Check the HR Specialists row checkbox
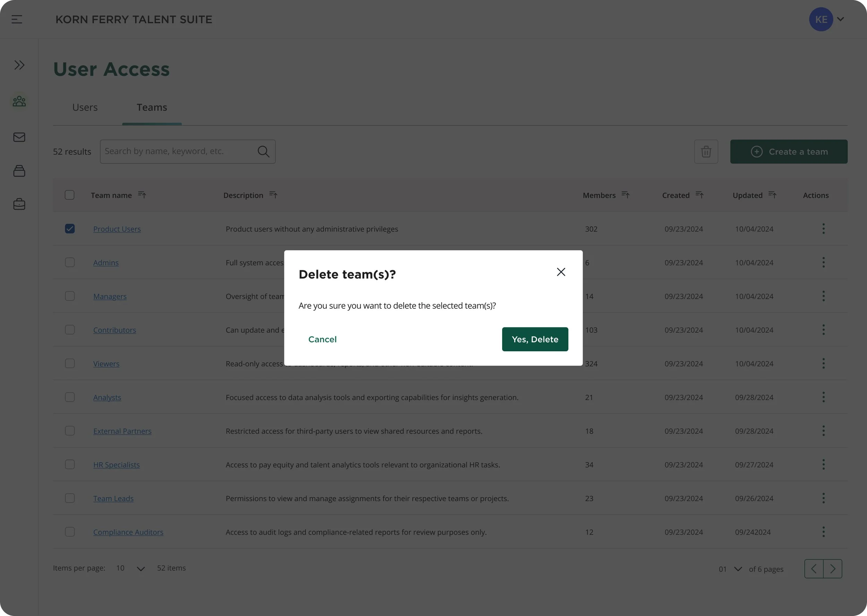The width and height of the screenshot is (867, 616). click(70, 465)
